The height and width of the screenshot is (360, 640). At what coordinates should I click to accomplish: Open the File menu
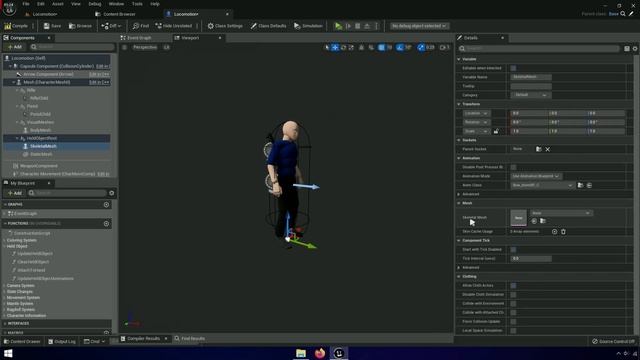pyautogui.click(x=26, y=4)
